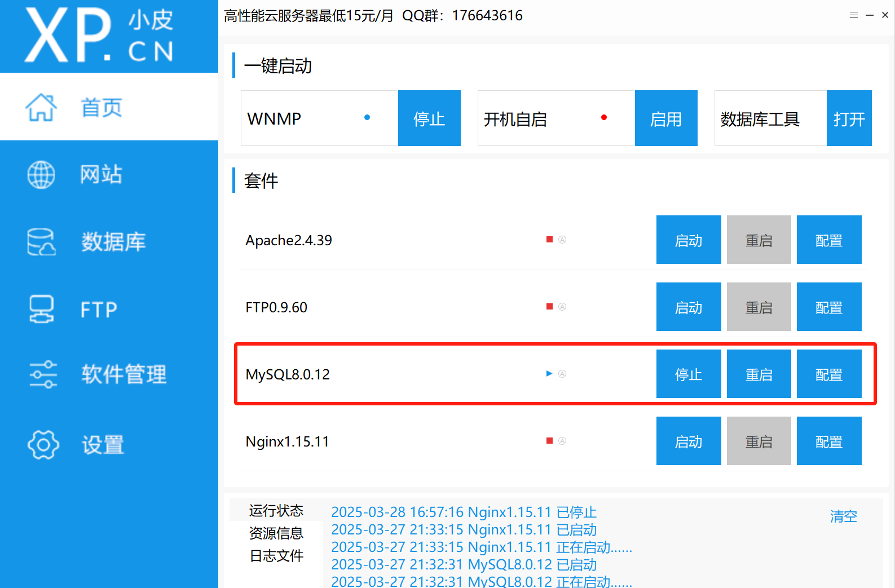Open the FTP section in sidebar
This screenshot has width=895, height=588.
[109, 310]
